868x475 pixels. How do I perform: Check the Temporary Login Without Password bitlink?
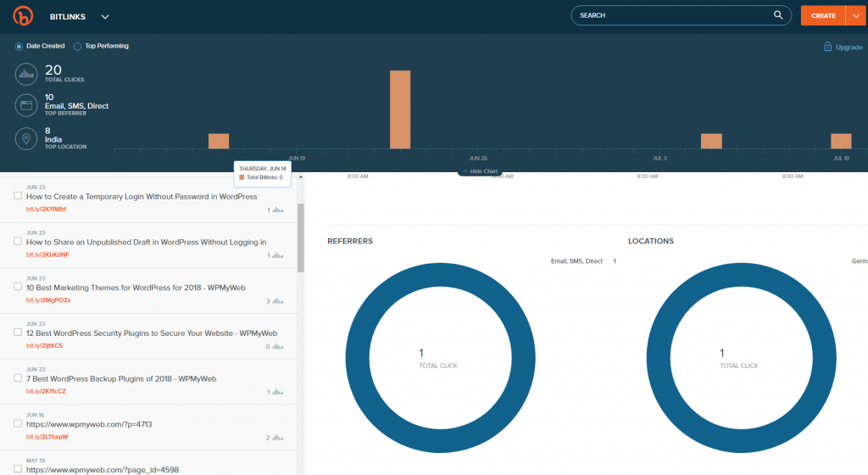(18, 196)
